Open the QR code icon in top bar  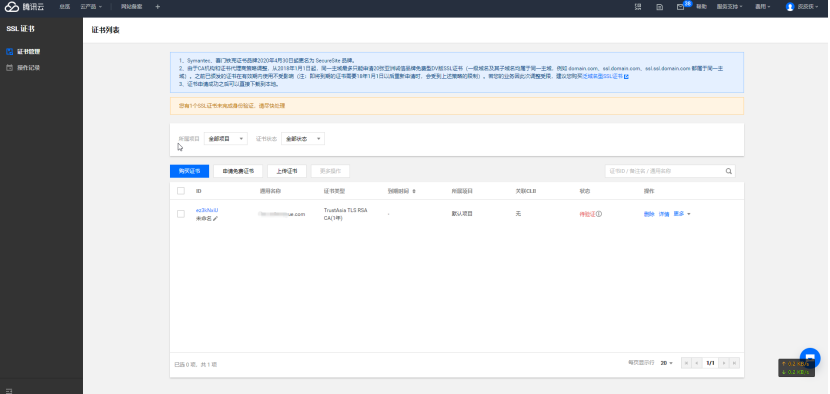[x=638, y=7]
